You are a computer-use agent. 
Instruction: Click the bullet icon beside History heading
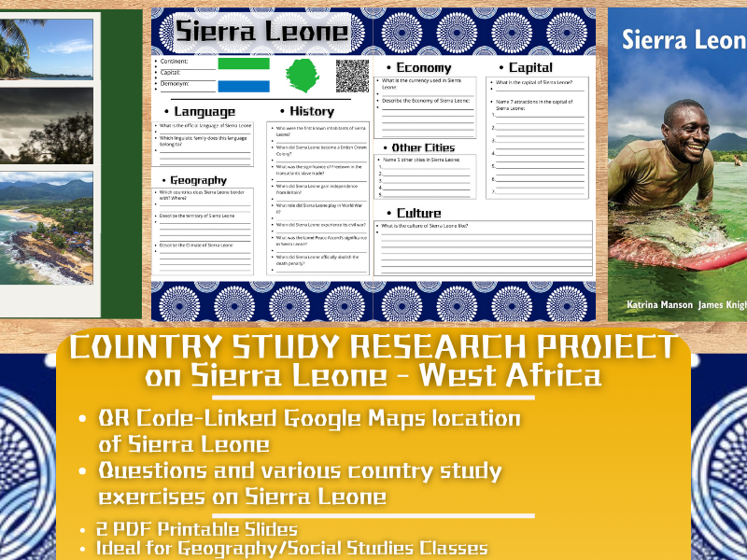point(282,109)
